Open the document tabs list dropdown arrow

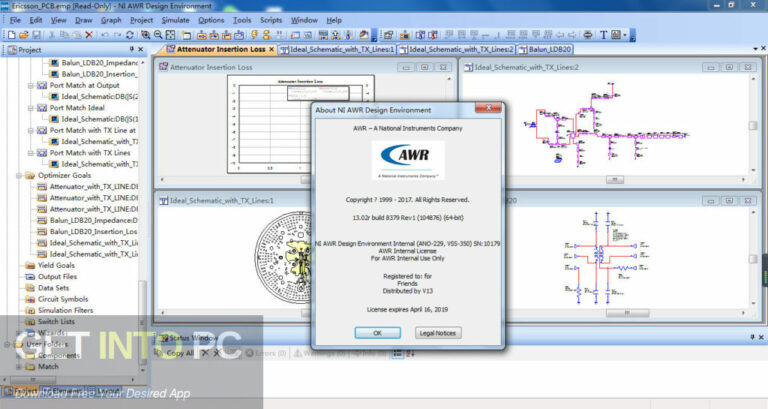click(755, 49)
